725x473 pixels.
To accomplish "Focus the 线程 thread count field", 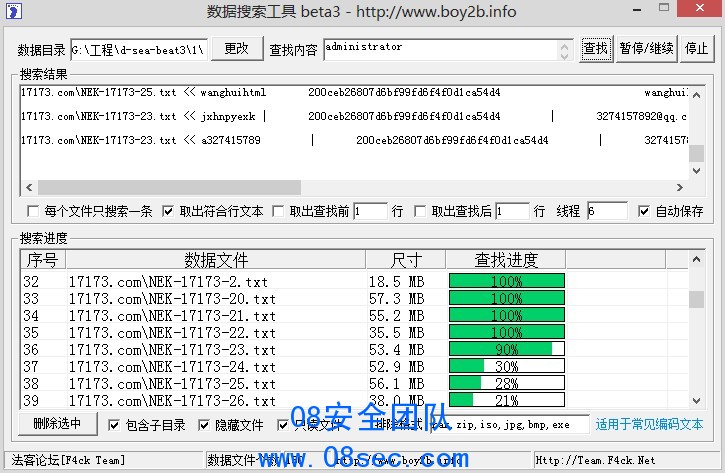I will [x=607, y=211].
